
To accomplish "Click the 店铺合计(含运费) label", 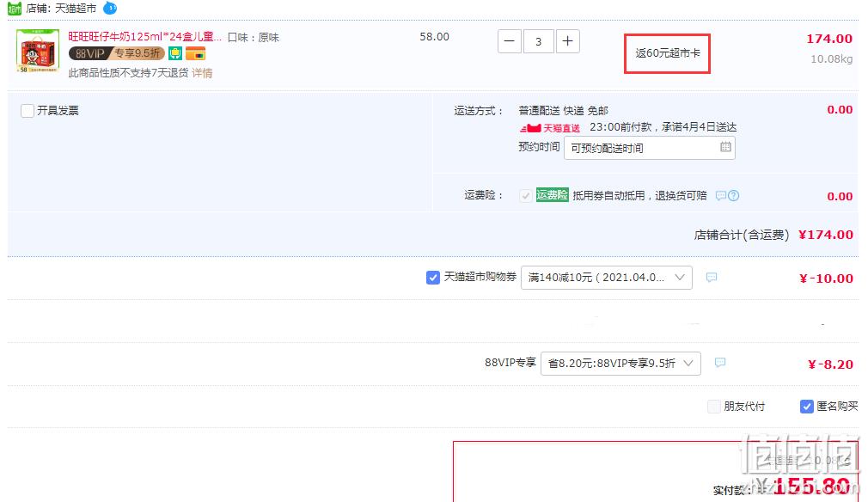I will [742, 235].
